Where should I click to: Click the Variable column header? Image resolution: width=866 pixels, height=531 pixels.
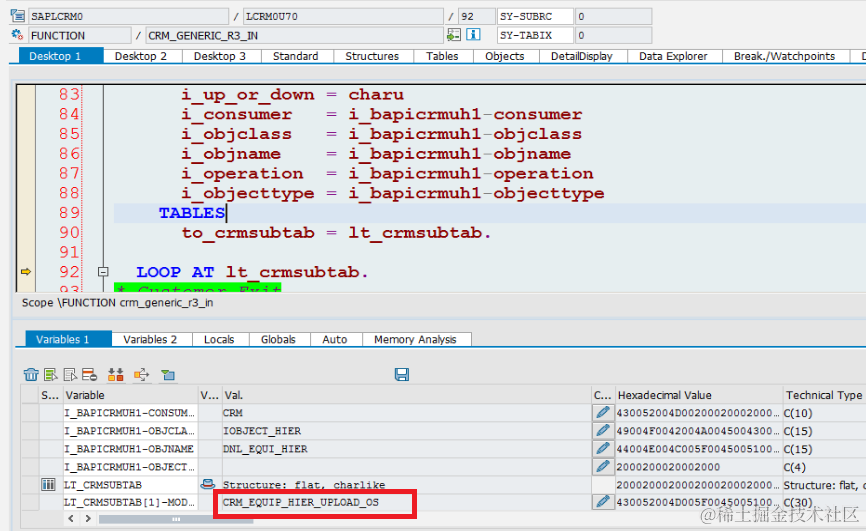[130, 395]
